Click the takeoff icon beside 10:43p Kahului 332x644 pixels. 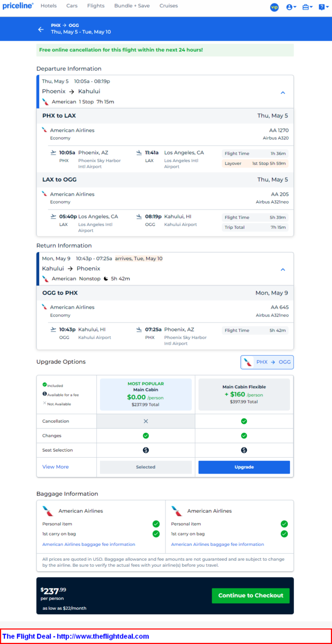54,329
